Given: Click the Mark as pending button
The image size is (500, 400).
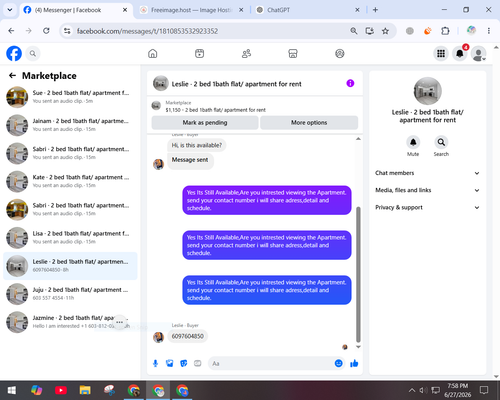Looking at the screenshot, I should 205,123.
